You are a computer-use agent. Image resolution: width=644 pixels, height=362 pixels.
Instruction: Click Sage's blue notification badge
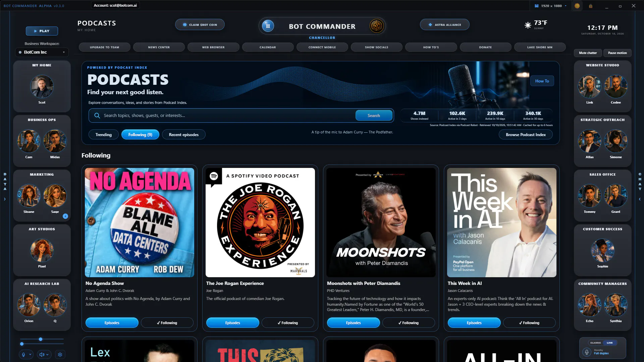click(65, 216)
